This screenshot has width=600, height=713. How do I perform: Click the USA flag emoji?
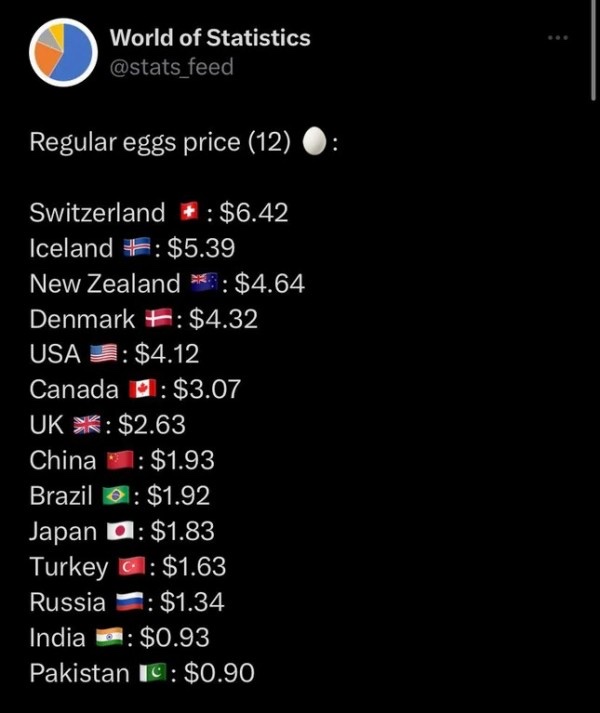(103, 354)
